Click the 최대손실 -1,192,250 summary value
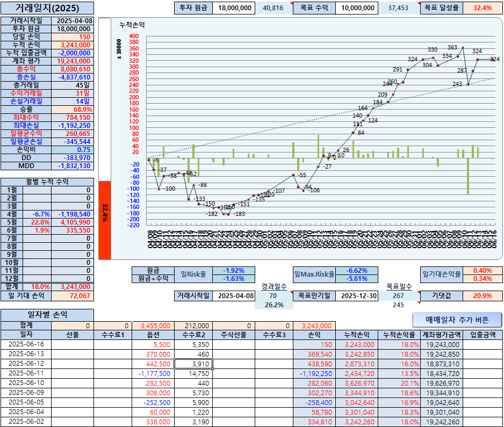Screen dimensions: 504x427 pos(73,126)
